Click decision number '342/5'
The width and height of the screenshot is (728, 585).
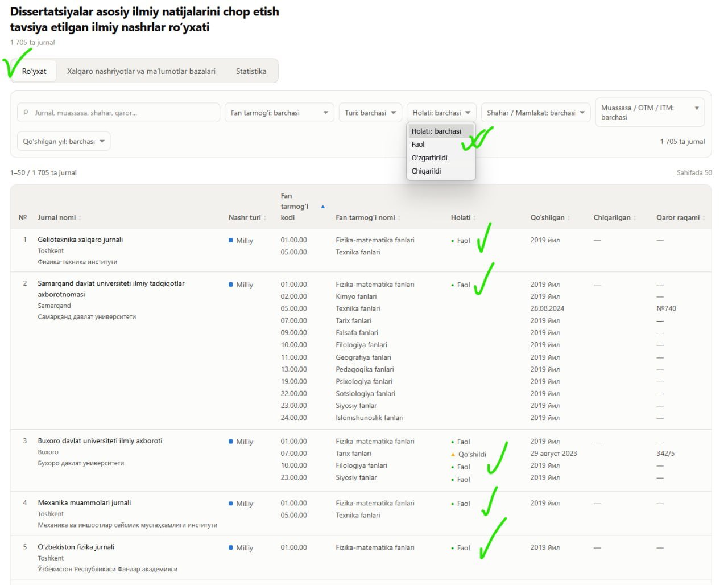(665, 454)
